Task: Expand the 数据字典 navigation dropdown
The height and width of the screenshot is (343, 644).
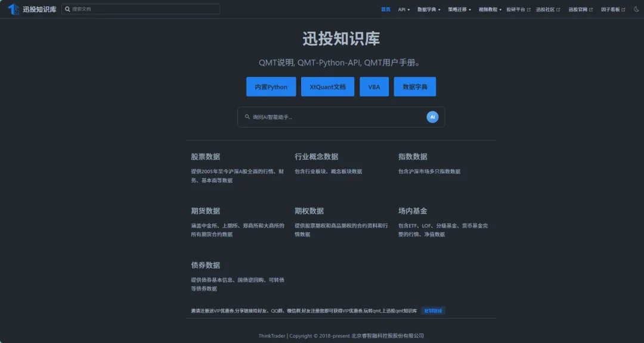Action: (429, 10)
